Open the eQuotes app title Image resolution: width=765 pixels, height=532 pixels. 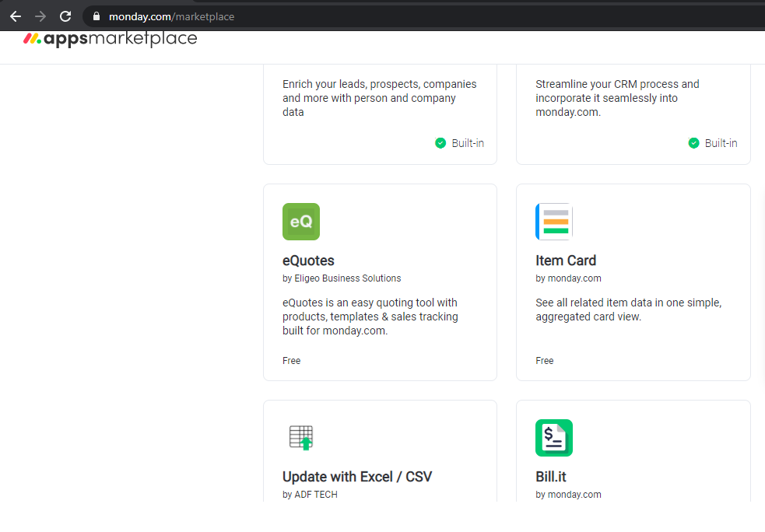(x=308, y=261)
